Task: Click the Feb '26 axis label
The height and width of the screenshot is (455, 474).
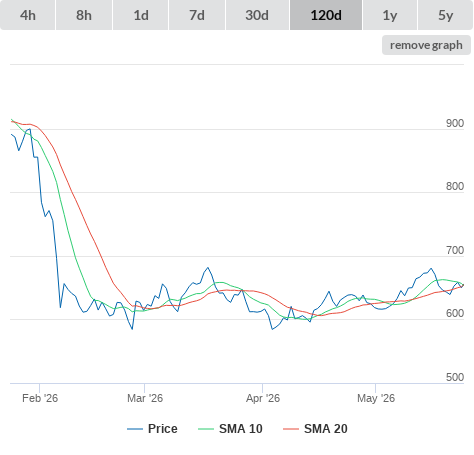Action: click(40, 398)
